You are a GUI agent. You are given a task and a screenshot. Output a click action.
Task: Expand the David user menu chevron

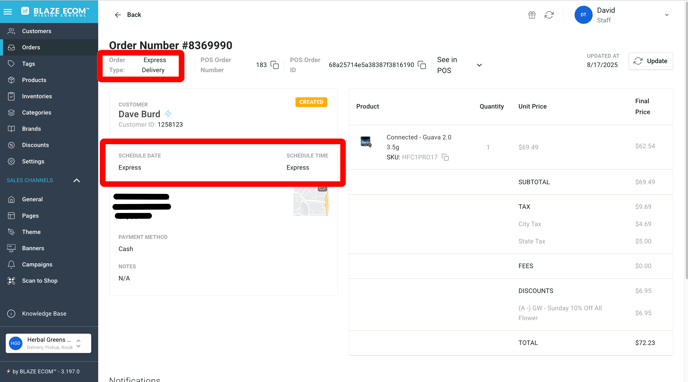[666, 15]
